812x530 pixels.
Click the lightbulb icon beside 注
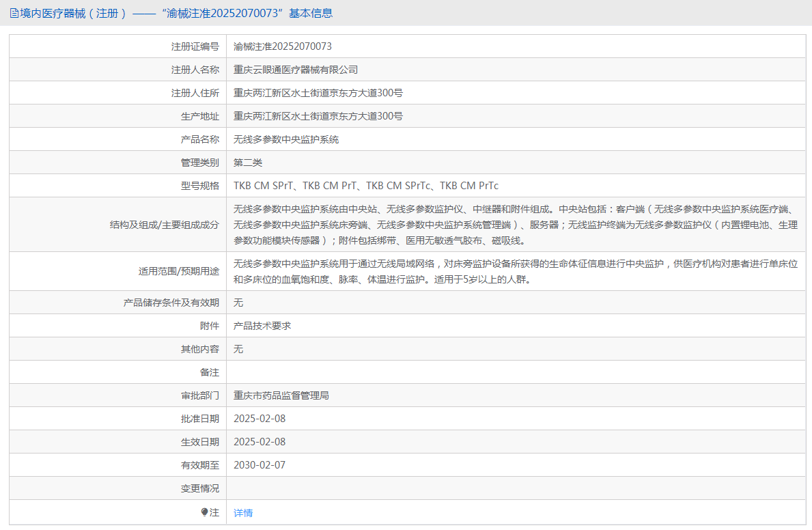(x=205, y=512)
